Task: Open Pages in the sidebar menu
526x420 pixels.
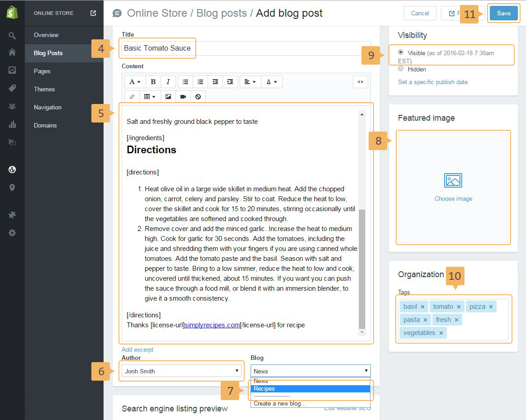Action: pyautogui.click(x=42, y=71)
